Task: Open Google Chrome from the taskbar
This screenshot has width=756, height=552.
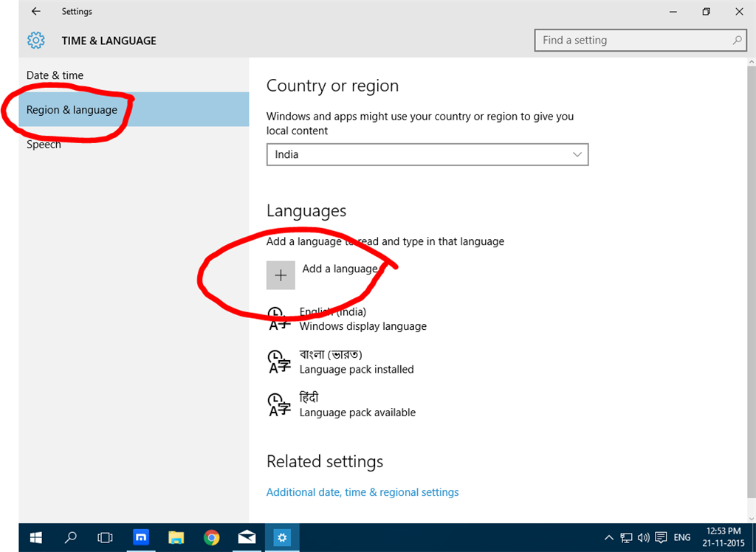Action: click(x=212, y=537)
